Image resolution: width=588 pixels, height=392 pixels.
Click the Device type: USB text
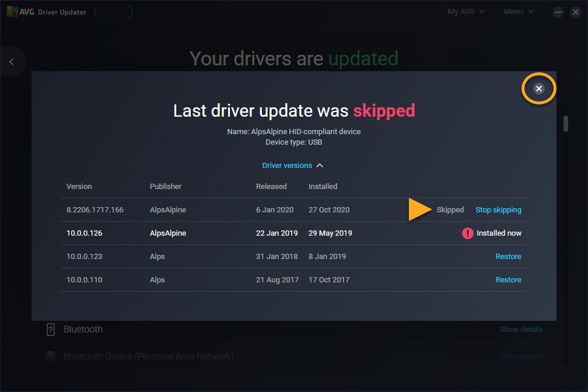tap(293, 142)
